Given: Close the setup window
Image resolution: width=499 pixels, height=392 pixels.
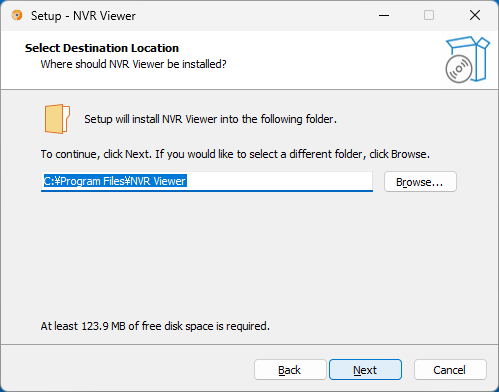Looking at the screenshot, I should (475, 15).
